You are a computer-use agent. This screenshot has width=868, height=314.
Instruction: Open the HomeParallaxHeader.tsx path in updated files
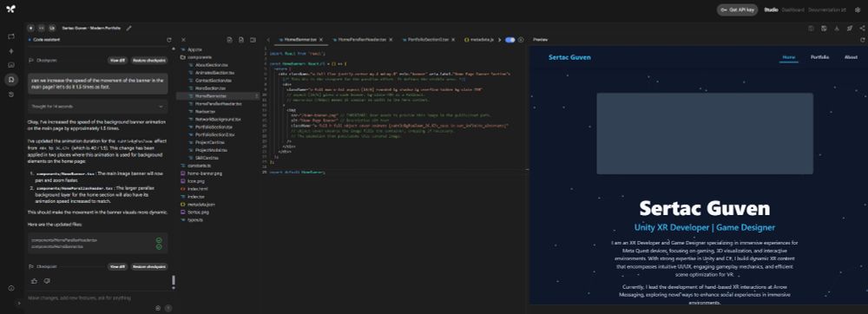(64, 240)
